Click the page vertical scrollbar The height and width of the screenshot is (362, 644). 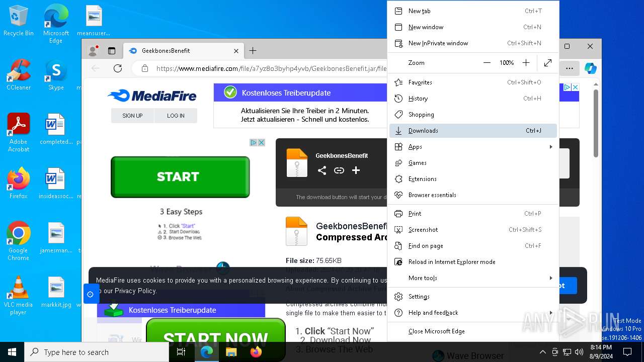pyautogui.click(x=596, y=123)
